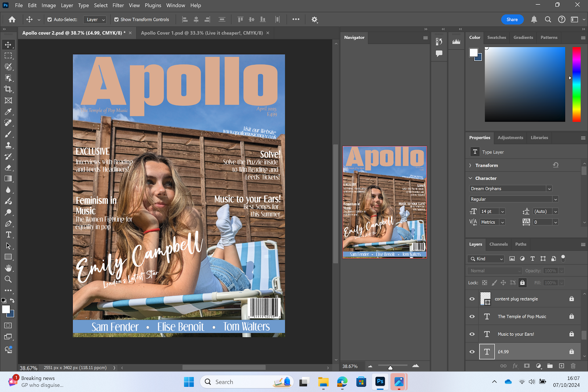588x392 pixels.
Task: Open the Comments panel icon
Action: 439,54
